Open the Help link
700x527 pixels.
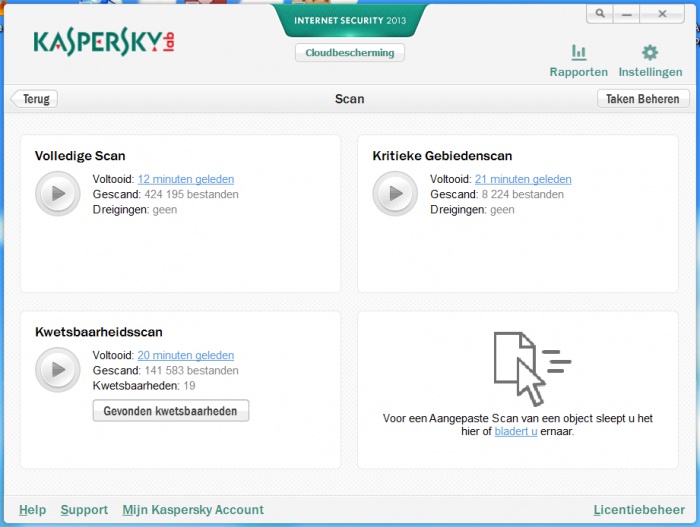[x=33, y=510]
